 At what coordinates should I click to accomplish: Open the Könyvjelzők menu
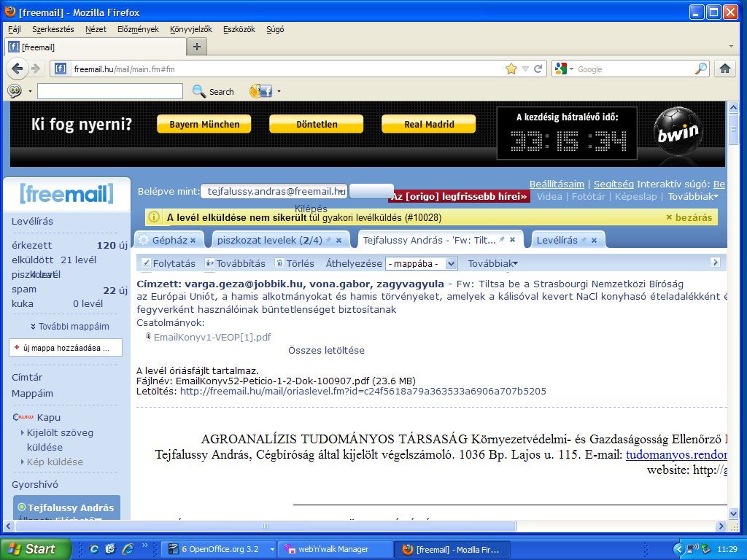tap(191, 29)
